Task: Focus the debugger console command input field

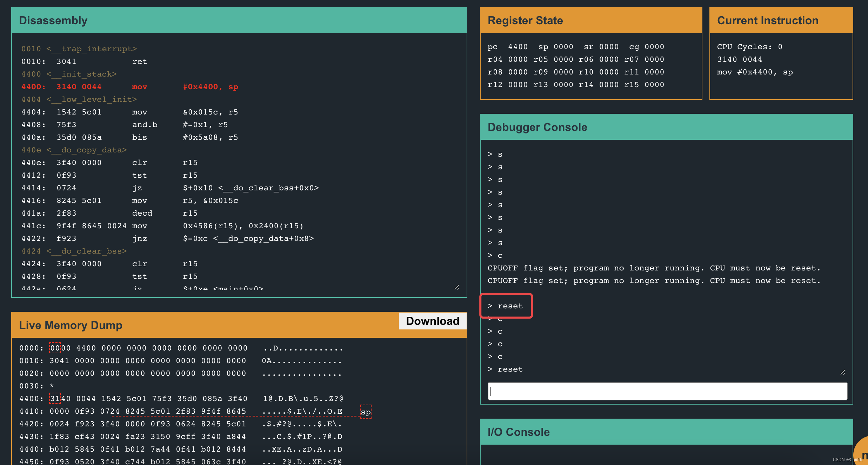Action: click(x=667, y=391)
